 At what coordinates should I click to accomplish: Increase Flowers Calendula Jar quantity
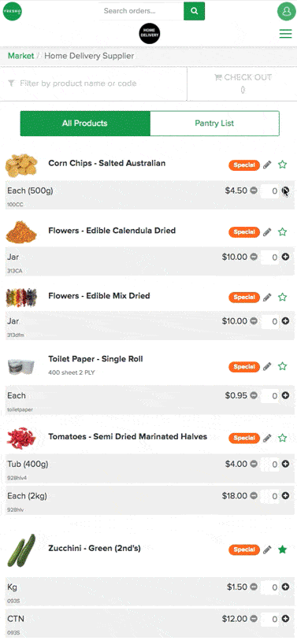(285, 257)
